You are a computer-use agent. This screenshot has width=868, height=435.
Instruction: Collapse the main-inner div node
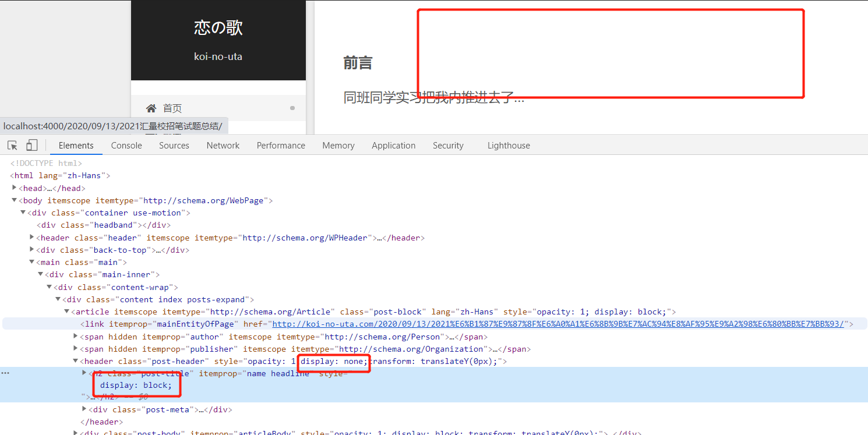41,274
